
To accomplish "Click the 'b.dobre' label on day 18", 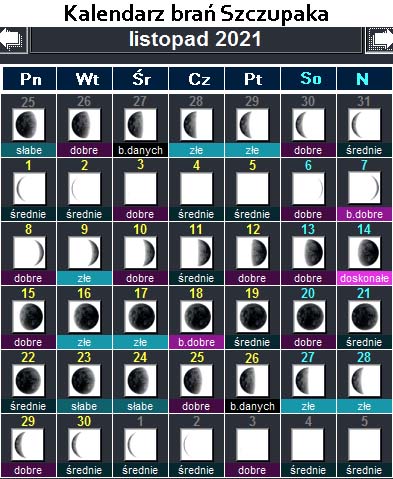I will (196, 342).
